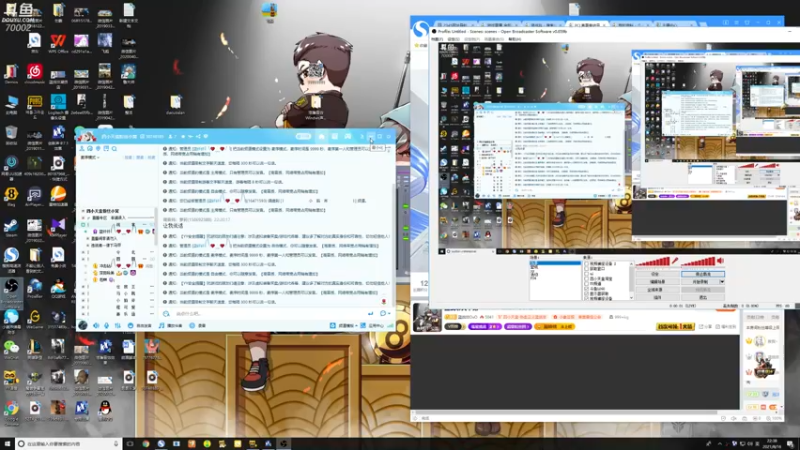Select the PUBG desktop shortcut
The image size is (800, 450).
pyautogui.click(x=34, y=105)
